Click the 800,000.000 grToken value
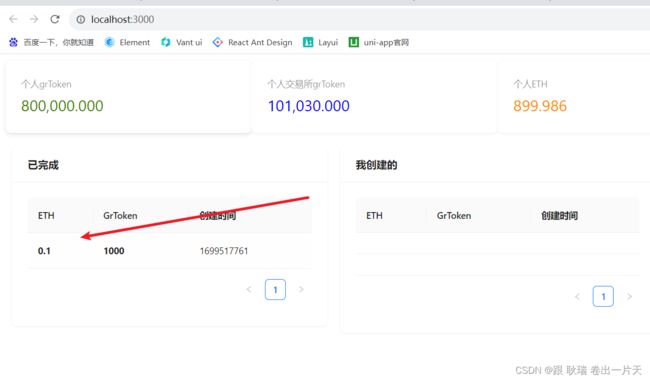This screenshot has height=380, width=650. (62, 106)
